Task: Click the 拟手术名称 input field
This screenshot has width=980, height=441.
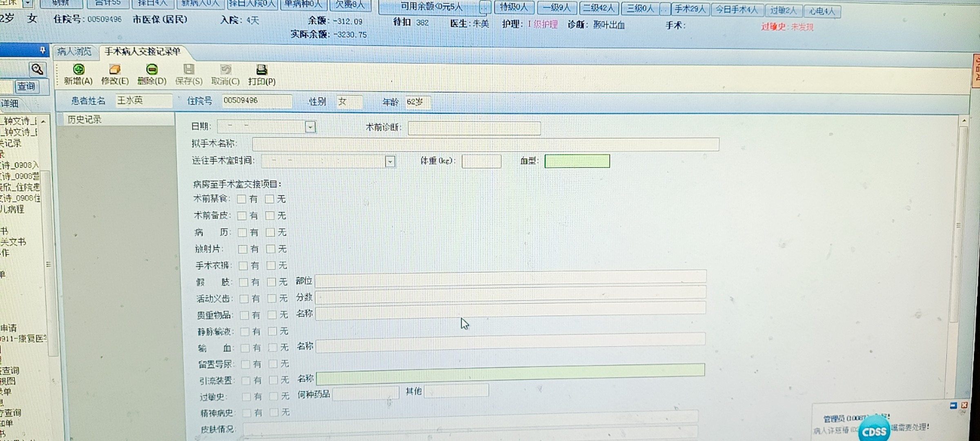Action: (x=485, y=144)
